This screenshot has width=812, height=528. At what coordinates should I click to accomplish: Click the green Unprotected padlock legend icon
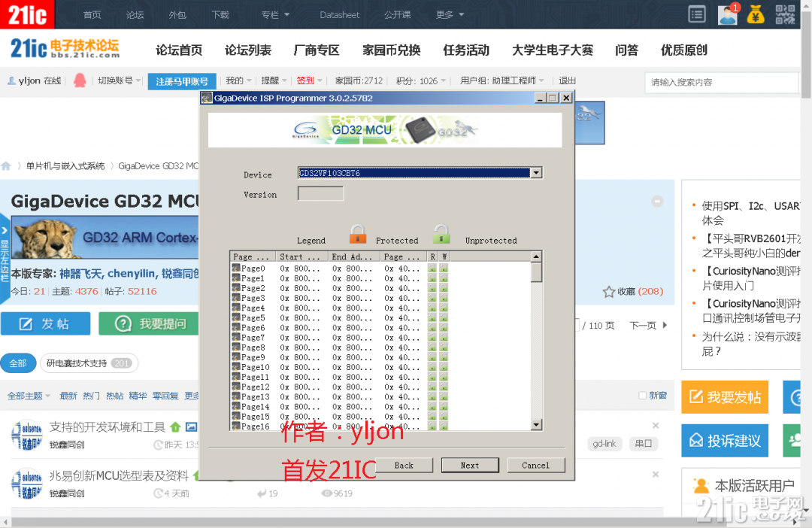441,234
